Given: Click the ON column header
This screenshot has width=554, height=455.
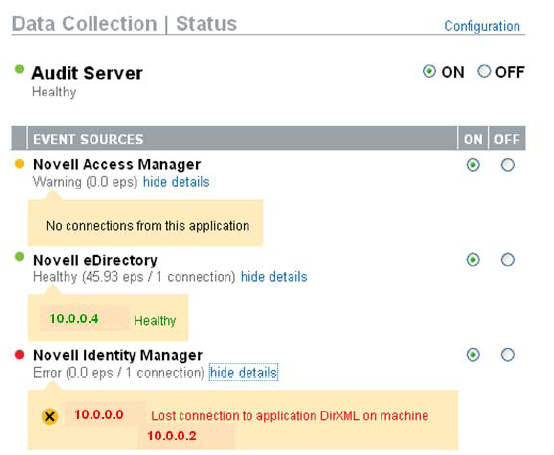Looking at the screenshot, I should 473,138.
